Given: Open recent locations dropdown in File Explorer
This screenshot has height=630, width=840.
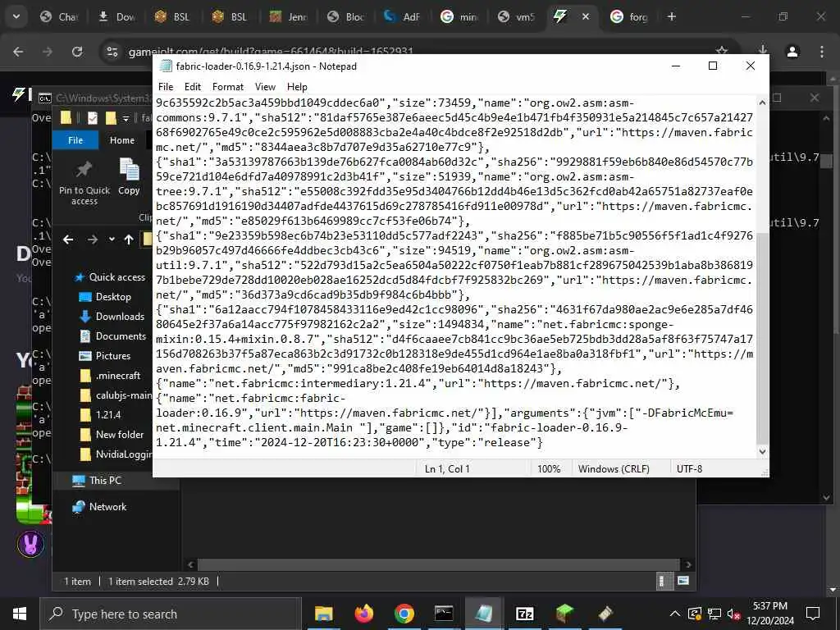Looking at the screenshot, I should (x=112, y=240).
